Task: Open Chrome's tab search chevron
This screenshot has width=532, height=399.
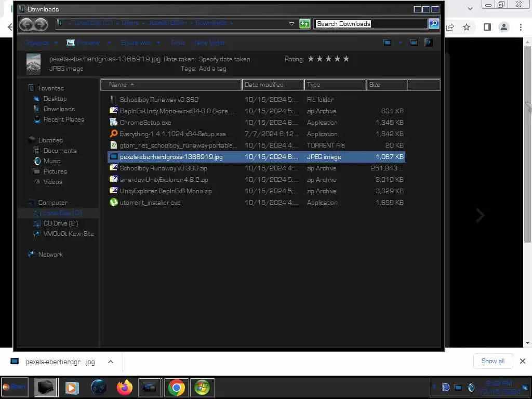Action: click(x=470, y=9)
